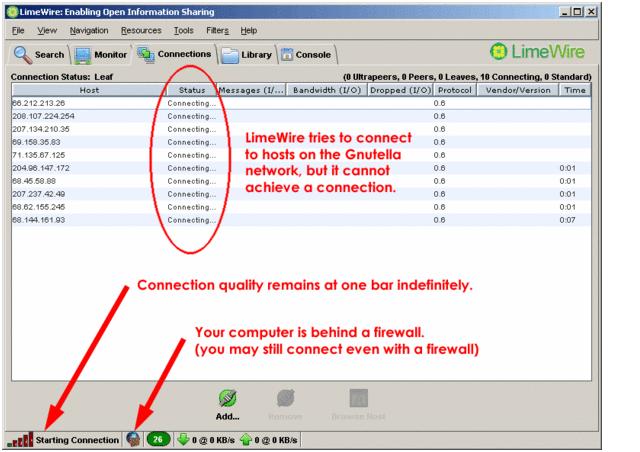Sort by the Host column header

(89, 90)
